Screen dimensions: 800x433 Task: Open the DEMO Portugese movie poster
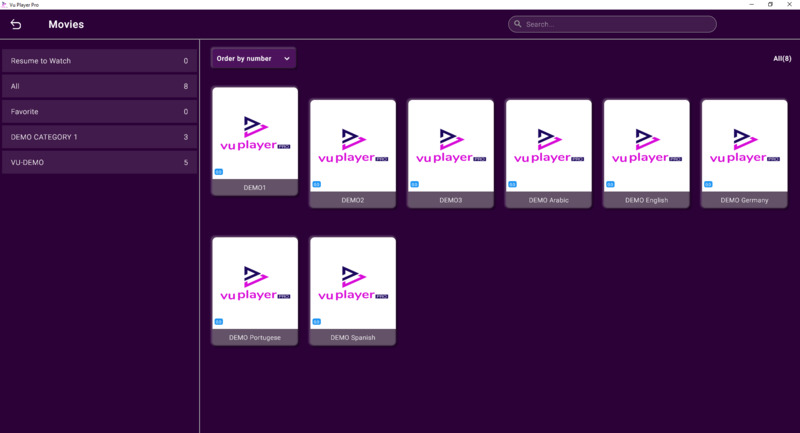255,283
